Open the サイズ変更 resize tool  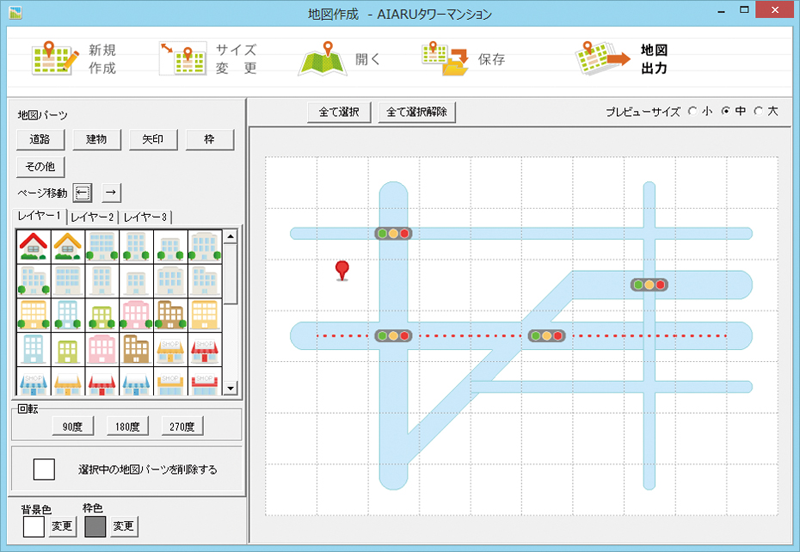point(183,59)
